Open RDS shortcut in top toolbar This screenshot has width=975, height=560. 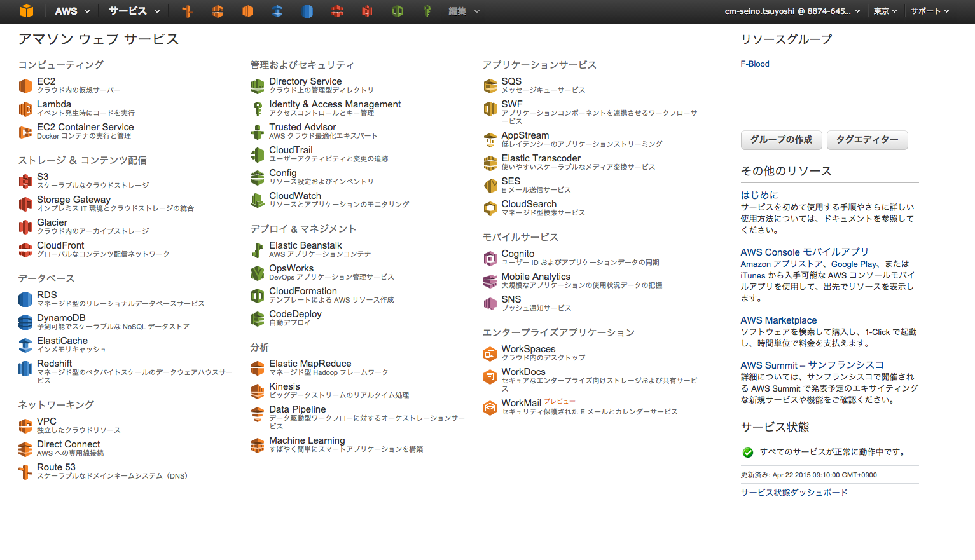(x=307, y=11)
